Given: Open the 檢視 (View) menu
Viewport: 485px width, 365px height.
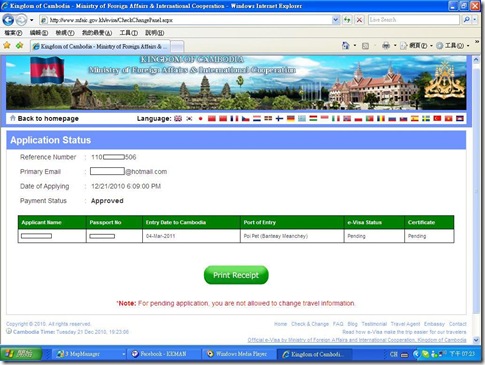Looking at the screenshot, I should pos(65,33).
